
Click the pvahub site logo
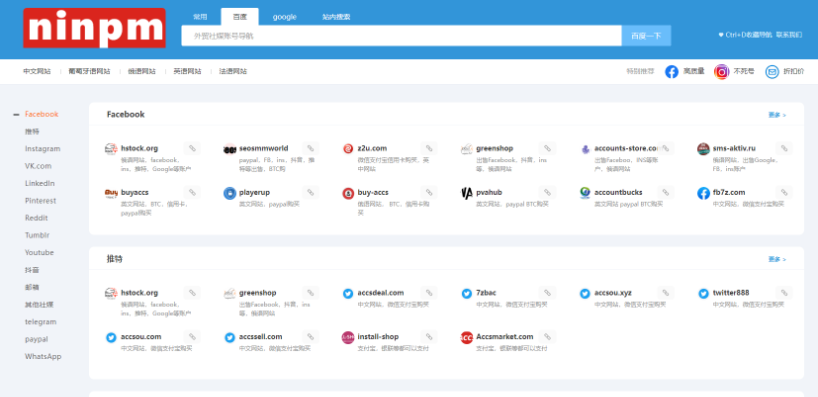click(467, 194)
